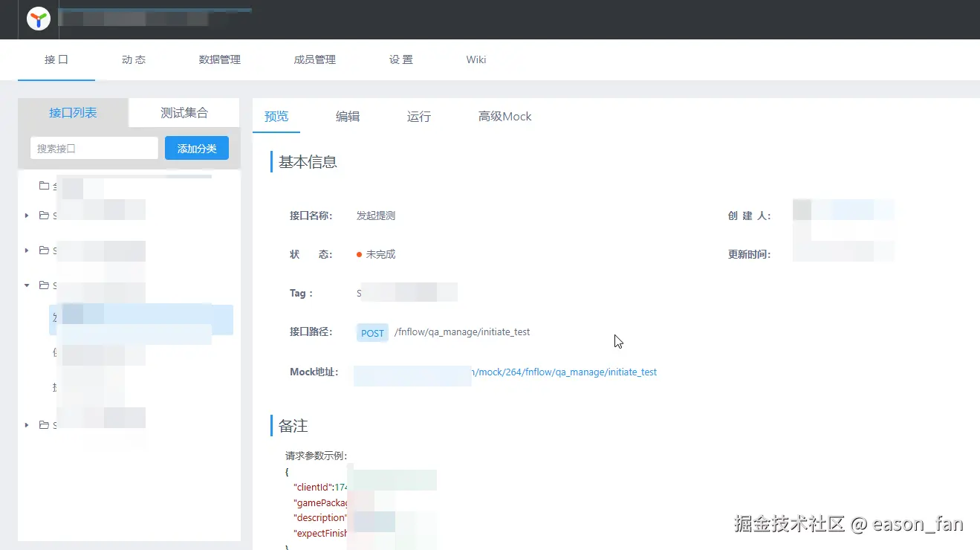Open the 运行 tab
980x550 pixels.
[x=419, y=116]
